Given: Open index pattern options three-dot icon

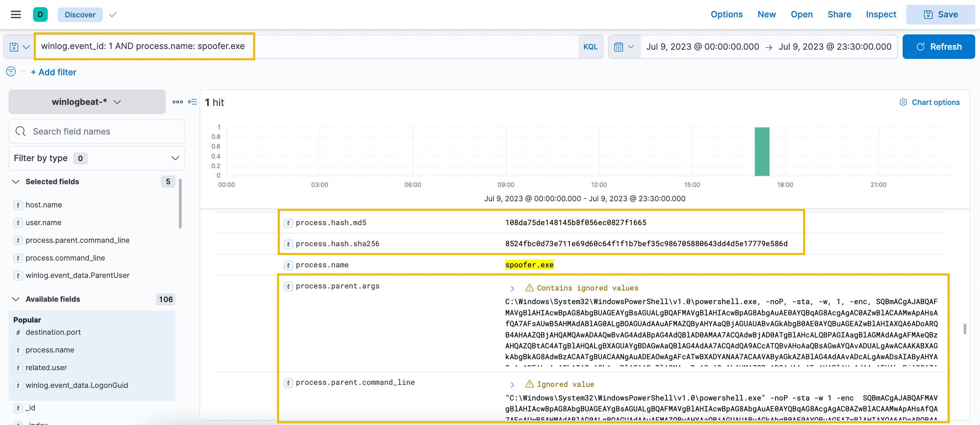Looking at the screenshot, I should tap(177, 101).
